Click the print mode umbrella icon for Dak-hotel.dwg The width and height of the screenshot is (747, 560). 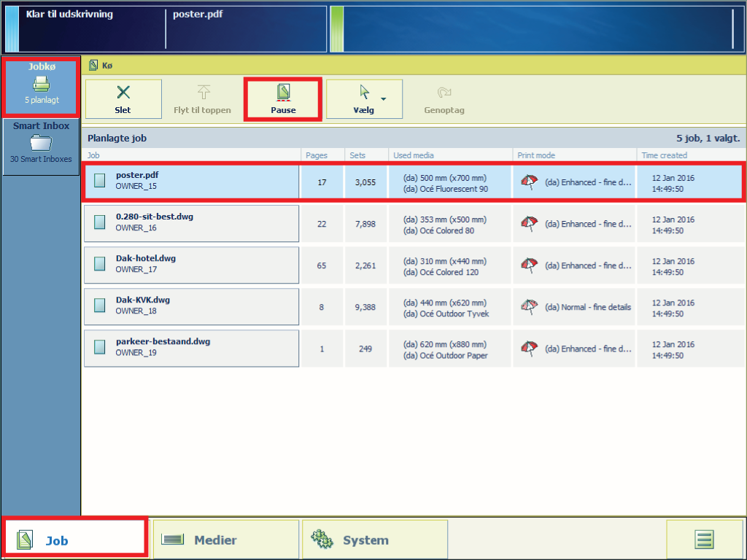530,265
